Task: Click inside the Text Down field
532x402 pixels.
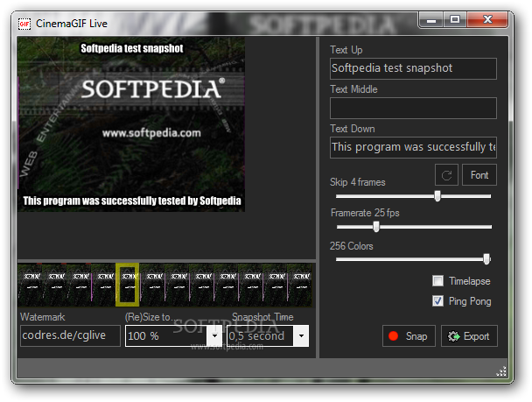Action: coord(413,147)
